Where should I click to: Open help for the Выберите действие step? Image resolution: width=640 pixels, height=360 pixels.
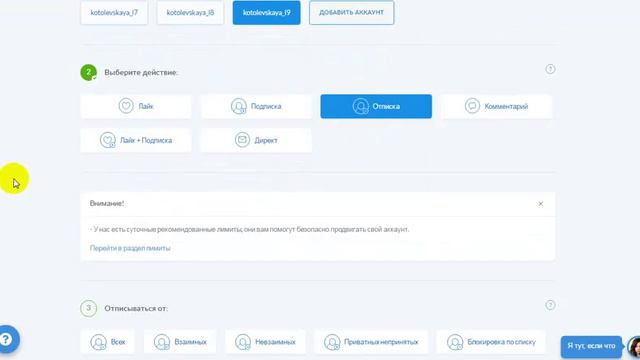[550, 69]
